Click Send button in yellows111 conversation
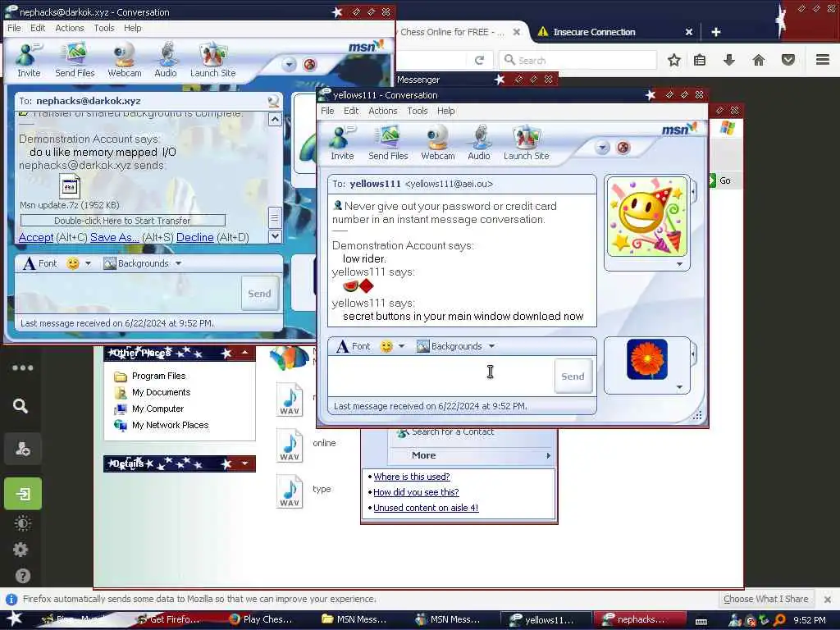This screenshot has height=630, width=840. coord(573,376)
